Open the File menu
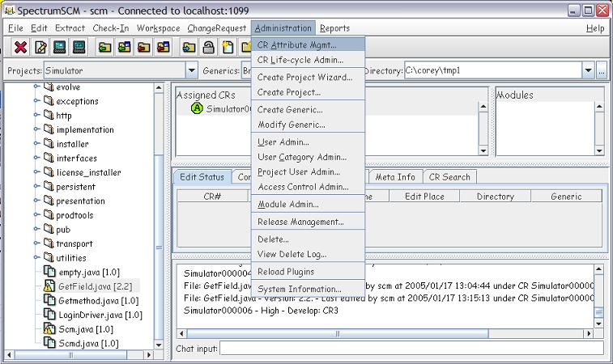 coord(15,28)
